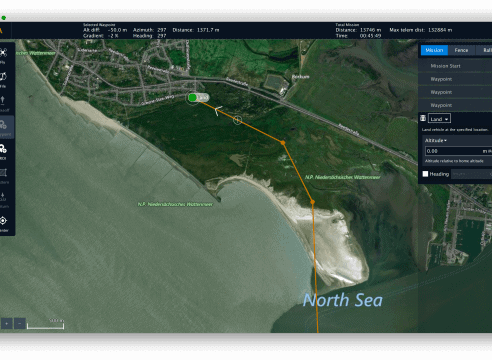The width and height of the screenshot is (492, 360).
Task: Select the Takeoff tool
Action: pos(3,103)
